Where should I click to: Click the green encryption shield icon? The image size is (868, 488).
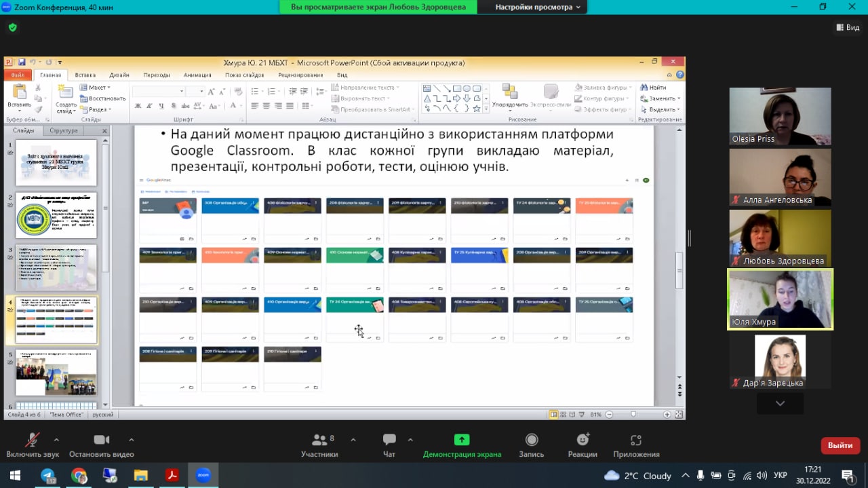[x=12, y=28]
